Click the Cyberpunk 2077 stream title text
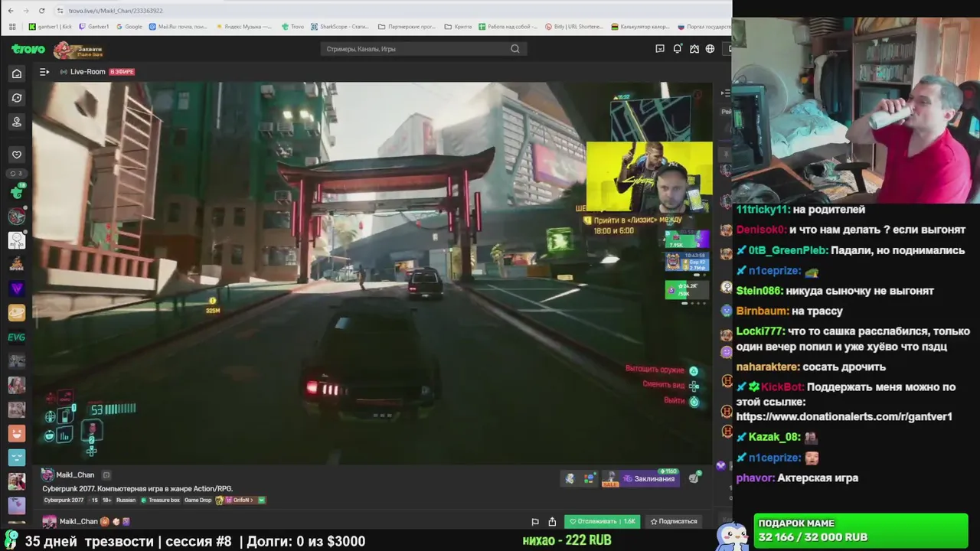Screen dimensions: 980x551 [x=138, y=489]
